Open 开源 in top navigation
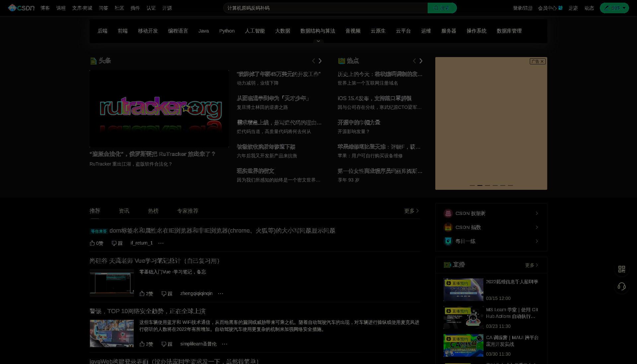The width and height of the screenshot is (637, 364). pos(167,8)
